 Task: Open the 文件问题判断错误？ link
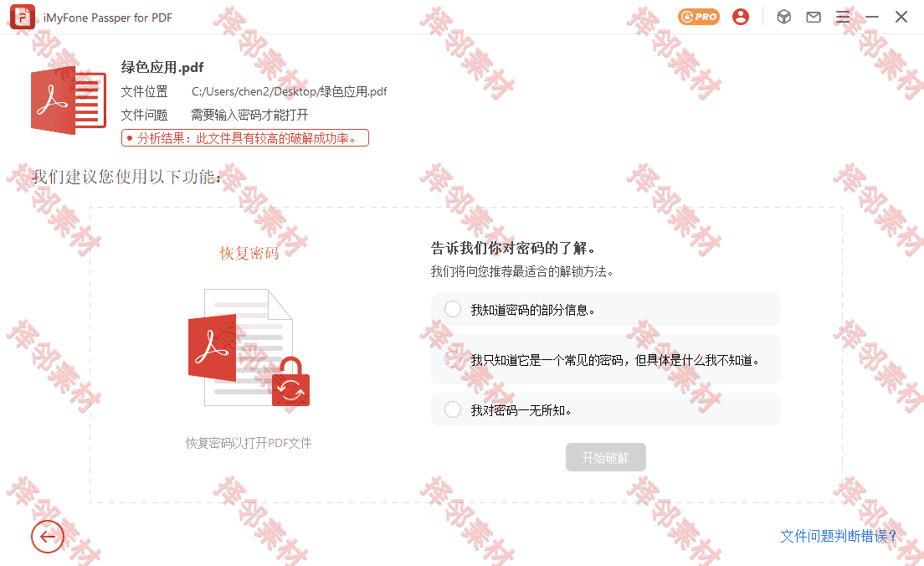839,536
